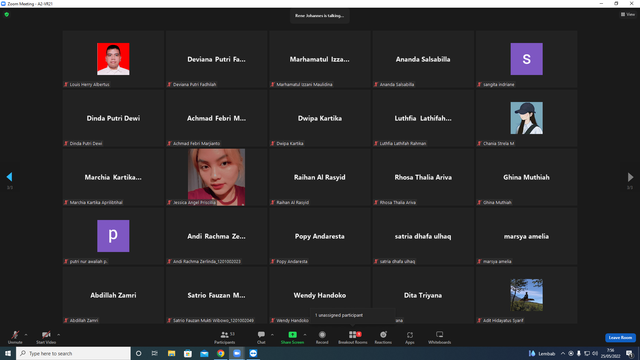
Task: Open File Explorer from taskbar
Action: 171,353
